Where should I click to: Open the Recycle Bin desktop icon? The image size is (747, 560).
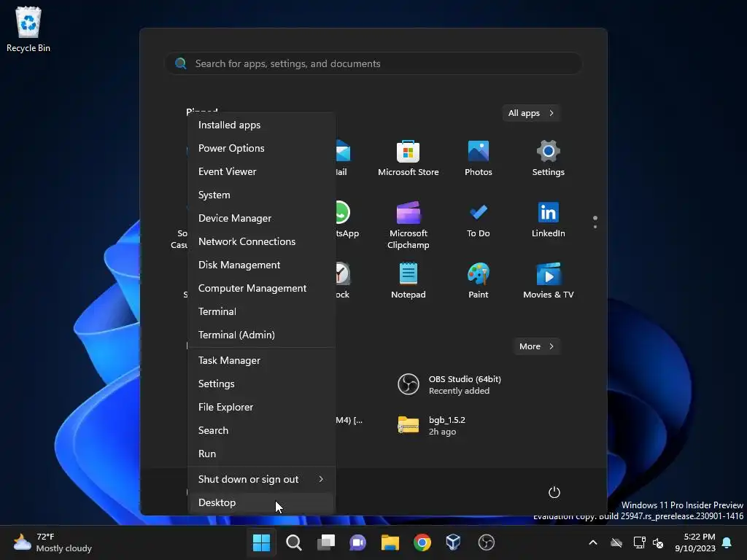pyautogui.click(x=28, y=29)
